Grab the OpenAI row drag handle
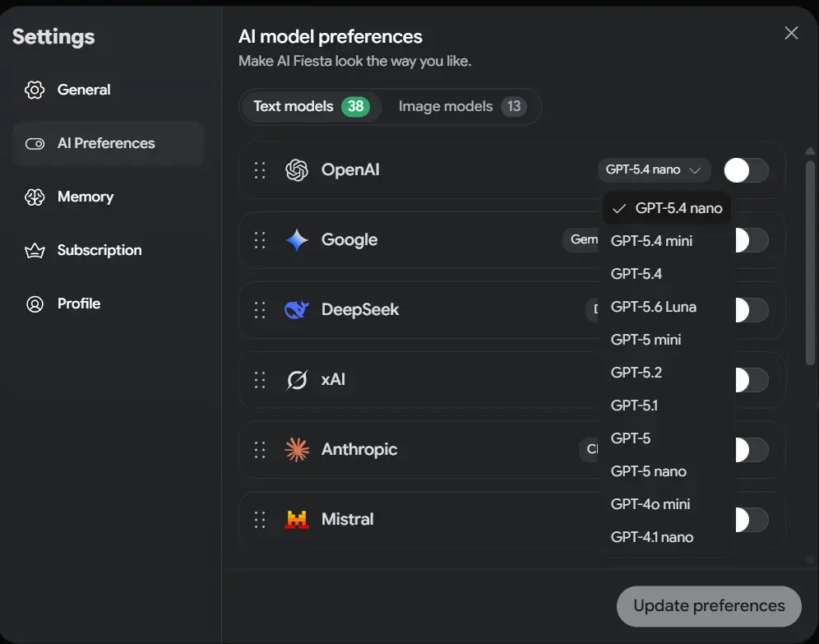This screenshot has height=644, width=819. coord(260,170)
